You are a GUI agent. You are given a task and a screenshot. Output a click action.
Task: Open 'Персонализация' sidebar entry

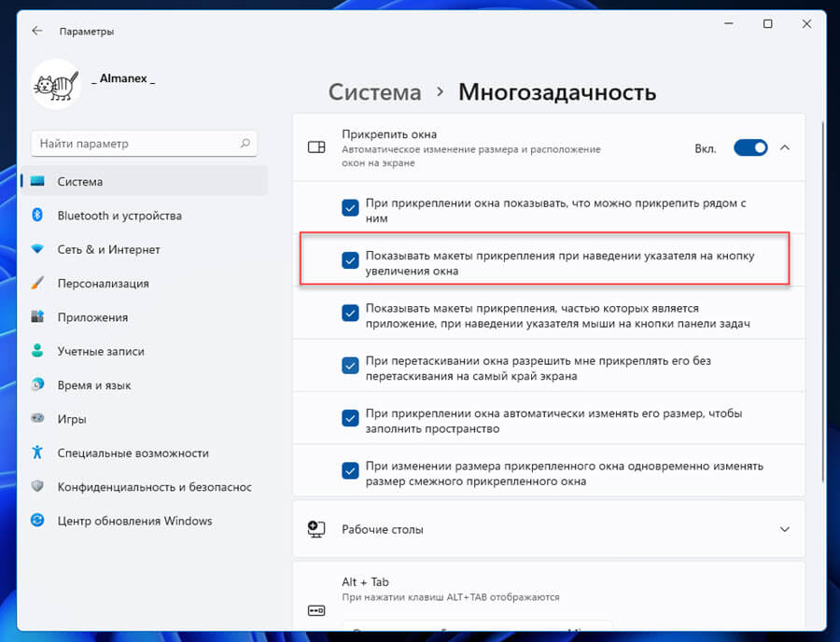(145, 283)
